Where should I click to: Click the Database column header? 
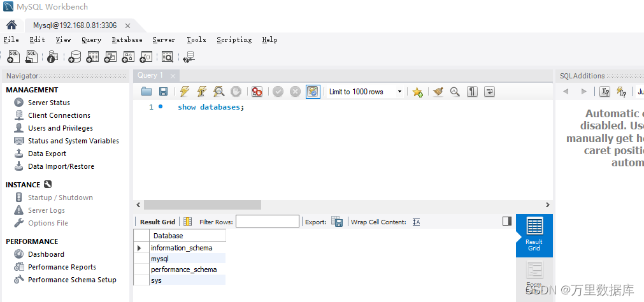[188, 236]
